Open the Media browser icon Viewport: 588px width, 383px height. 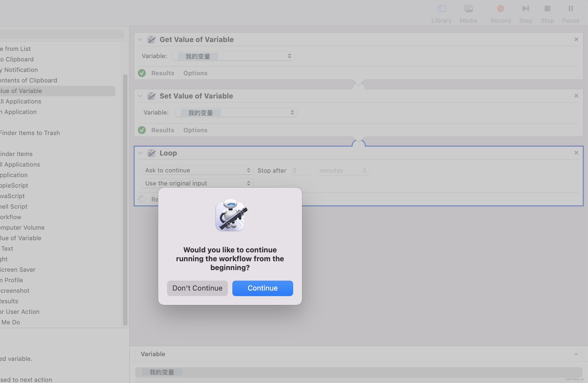[468, 9]
